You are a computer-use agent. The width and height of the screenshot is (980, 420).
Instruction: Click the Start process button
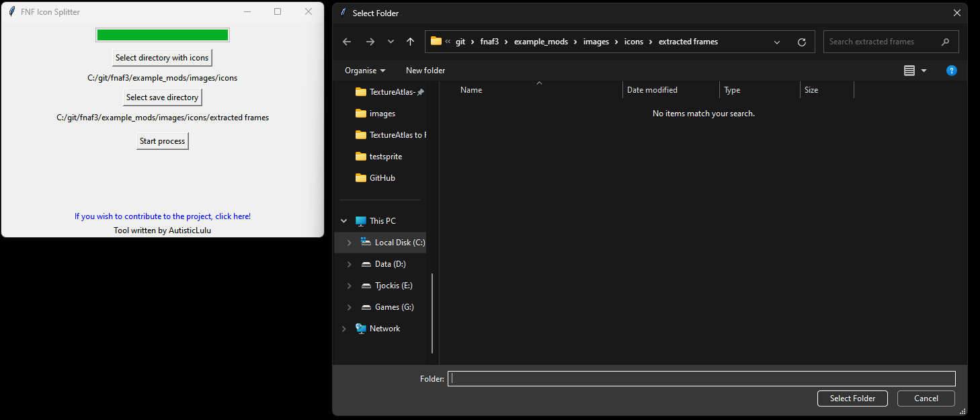162,141
